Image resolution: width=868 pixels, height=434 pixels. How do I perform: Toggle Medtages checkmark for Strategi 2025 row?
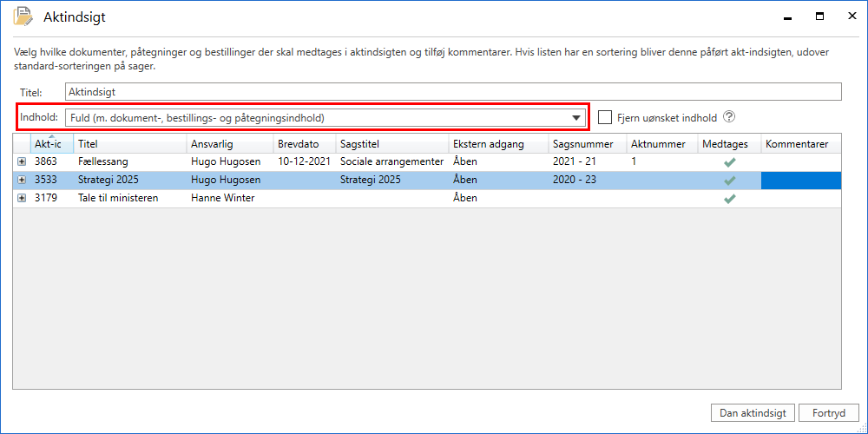click(729, 180)
